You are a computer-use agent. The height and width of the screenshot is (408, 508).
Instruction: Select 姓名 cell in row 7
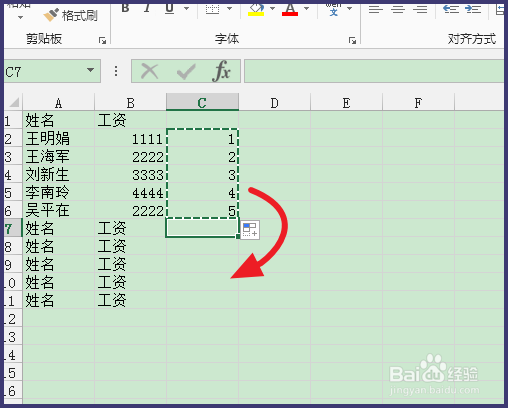59,228
